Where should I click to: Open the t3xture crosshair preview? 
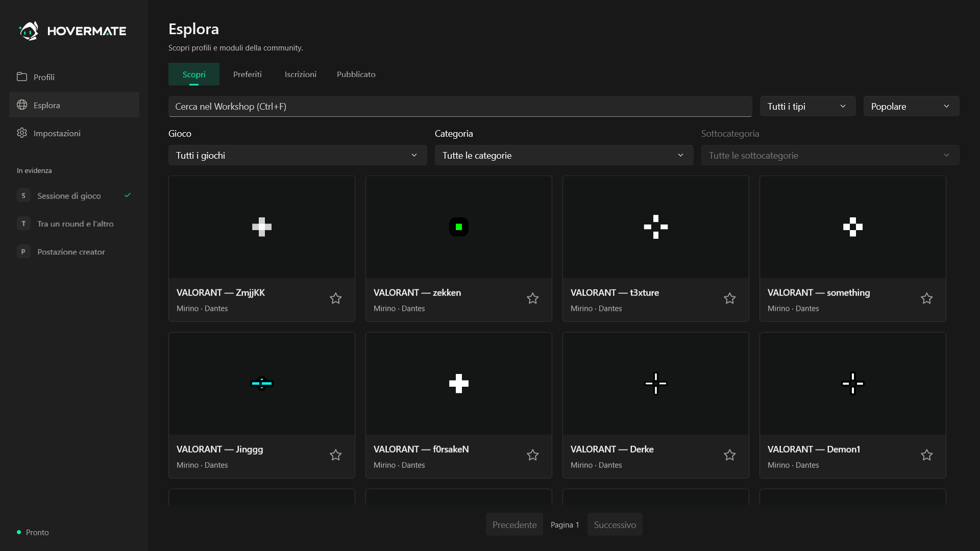pos(656,227)
